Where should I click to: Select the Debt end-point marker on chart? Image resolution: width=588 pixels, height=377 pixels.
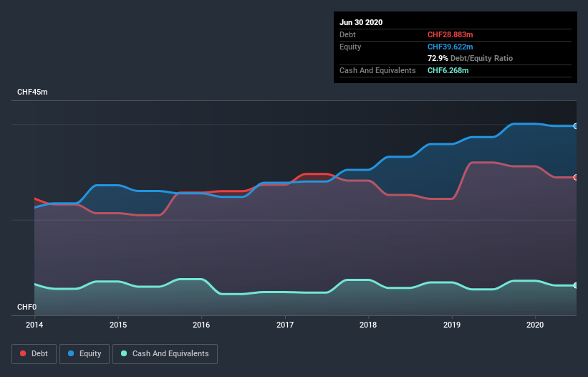tap(575, 178)
